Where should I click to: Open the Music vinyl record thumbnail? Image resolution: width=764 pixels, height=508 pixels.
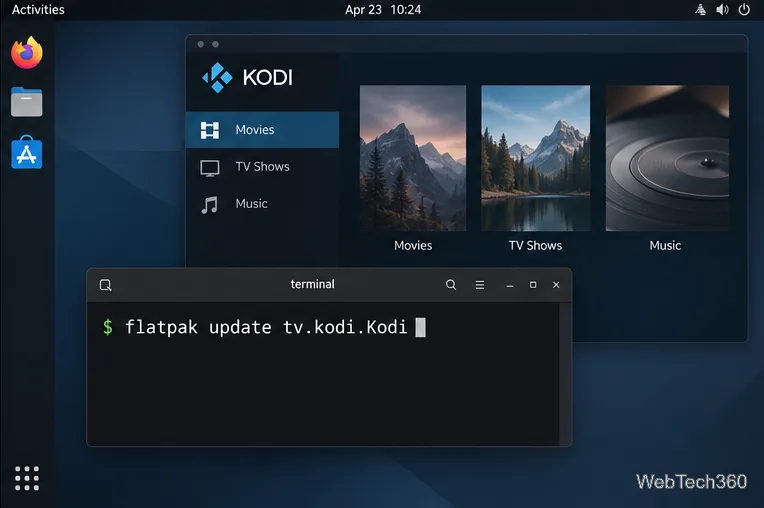[x=667, y=158]
